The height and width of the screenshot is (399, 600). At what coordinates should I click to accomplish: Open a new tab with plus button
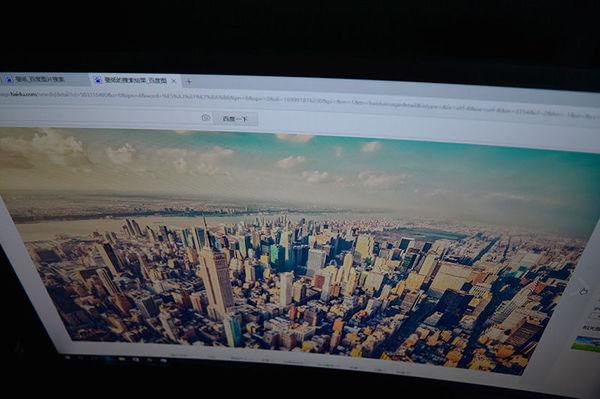[189, 81]
